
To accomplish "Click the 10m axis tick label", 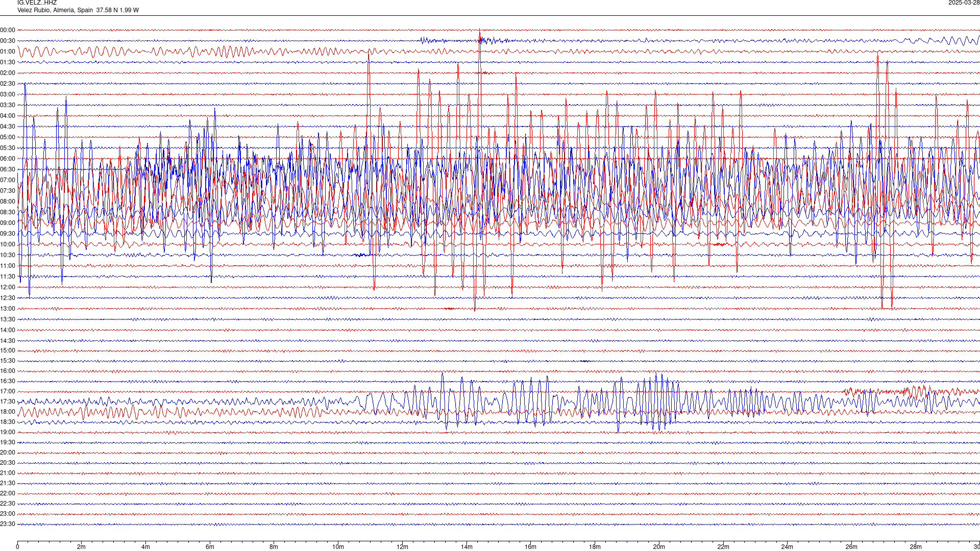I will click(338, 547).
